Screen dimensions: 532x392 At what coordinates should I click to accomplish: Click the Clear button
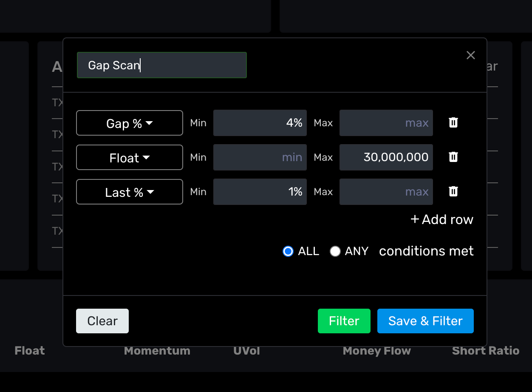click(x=102, y=321)
